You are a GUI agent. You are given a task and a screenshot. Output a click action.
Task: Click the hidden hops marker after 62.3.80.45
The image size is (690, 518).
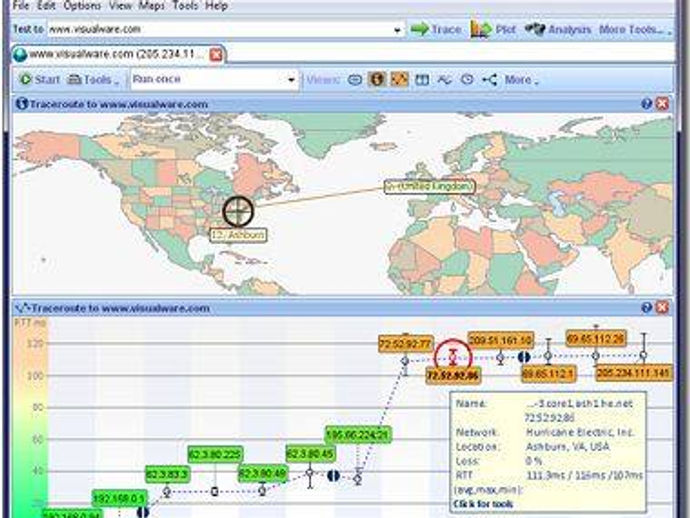point(334,475)
